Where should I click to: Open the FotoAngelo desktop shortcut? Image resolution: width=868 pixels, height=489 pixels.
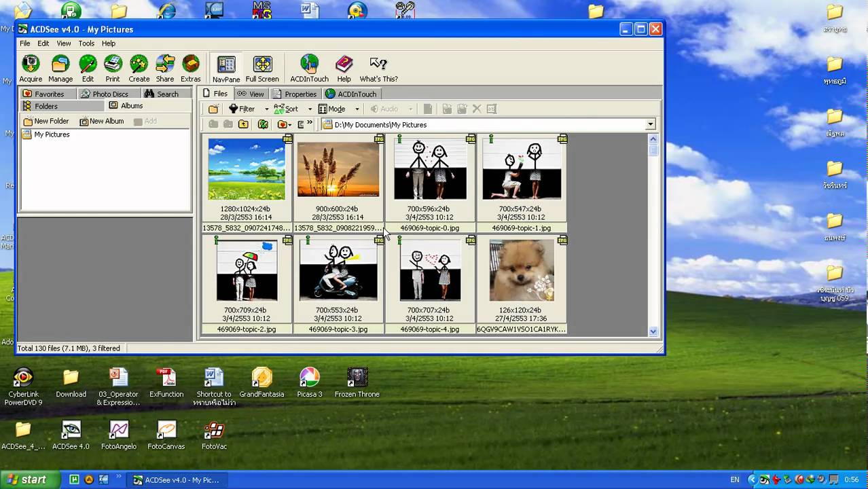[119, 435]
